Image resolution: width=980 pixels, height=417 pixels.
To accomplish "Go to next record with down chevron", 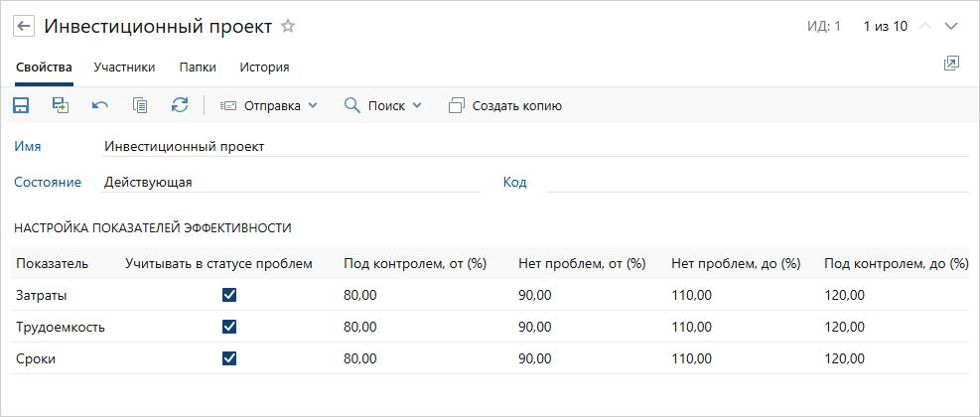I will (x=951, y=27).
